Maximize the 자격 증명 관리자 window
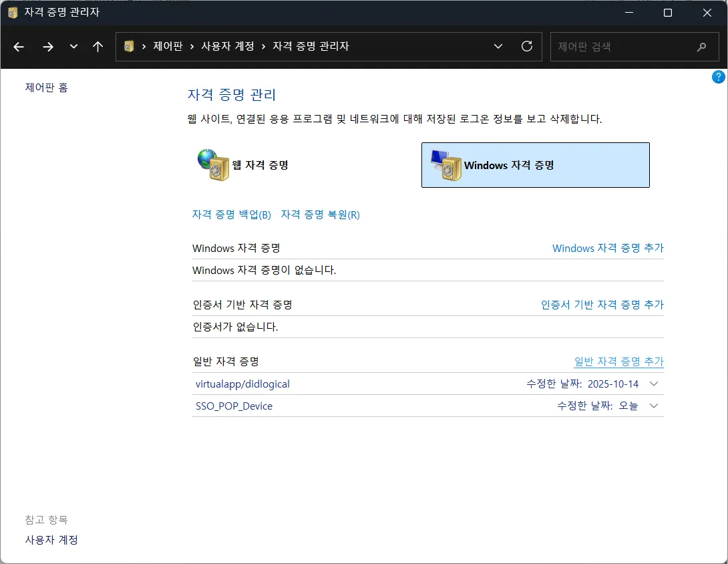This screenshot has height=564, width=728. coord(668,13)
